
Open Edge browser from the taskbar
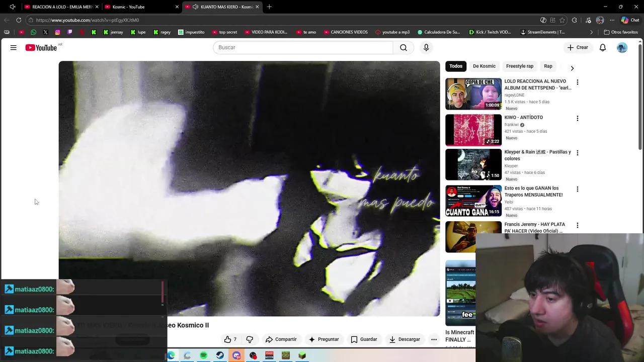pyautogui.click(x=171, y=355)
